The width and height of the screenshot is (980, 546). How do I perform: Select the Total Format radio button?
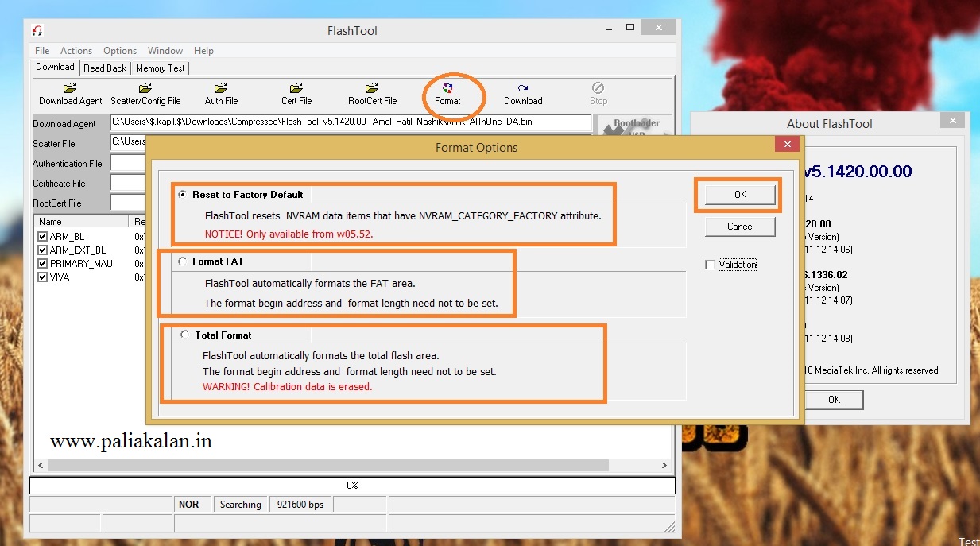pyautogui.click(x=184, y=335)
